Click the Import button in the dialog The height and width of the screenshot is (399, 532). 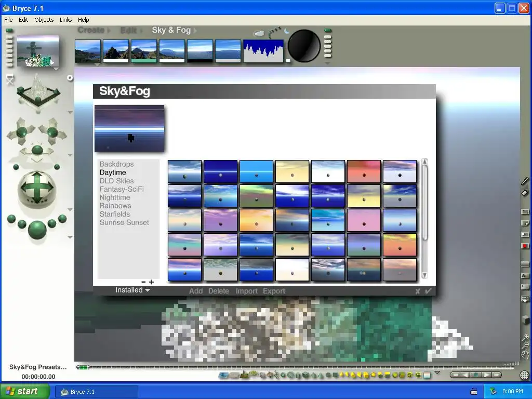[247, 291]
